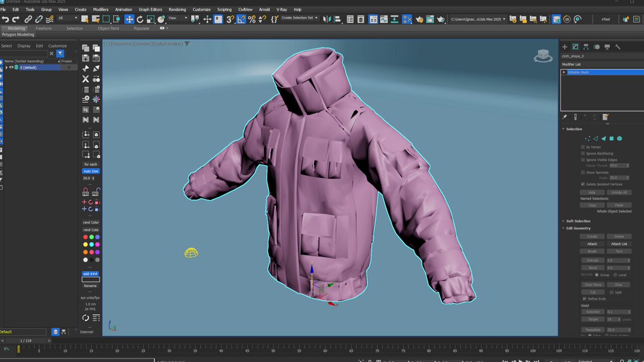Image resolution: width=644 pixels, height=362 pixels.
Task: Select Polygon sub-object level icon
Action: [611, 138]
